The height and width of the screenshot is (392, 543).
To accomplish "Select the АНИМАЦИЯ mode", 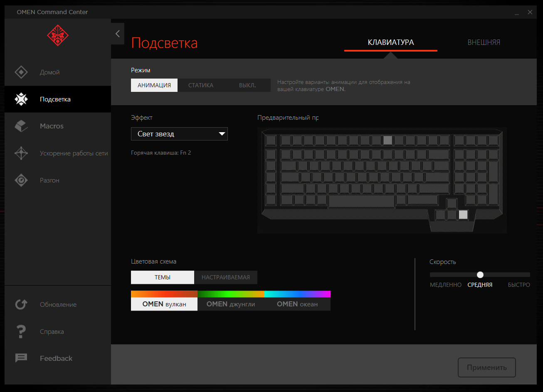I will pyautogui.click(x=154, y=85).
